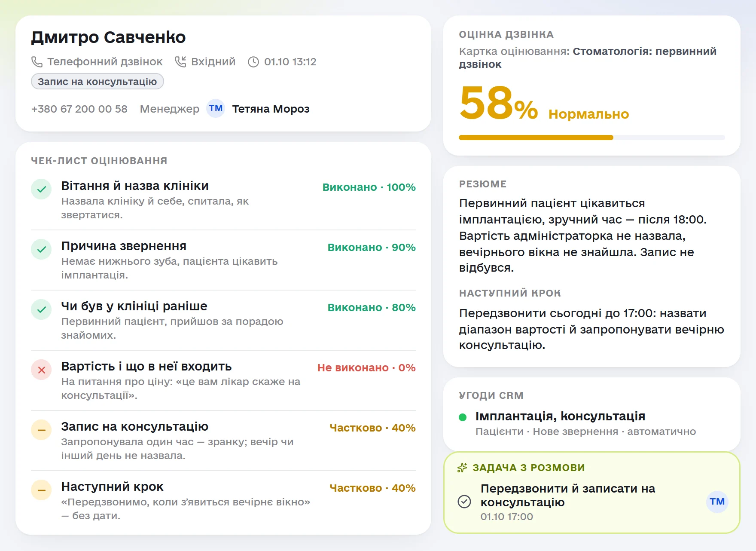This screenshot has width=756, height=551.
Task: Click the yellow minus icon for Запис на консультацію
Action: pos(41,430)
